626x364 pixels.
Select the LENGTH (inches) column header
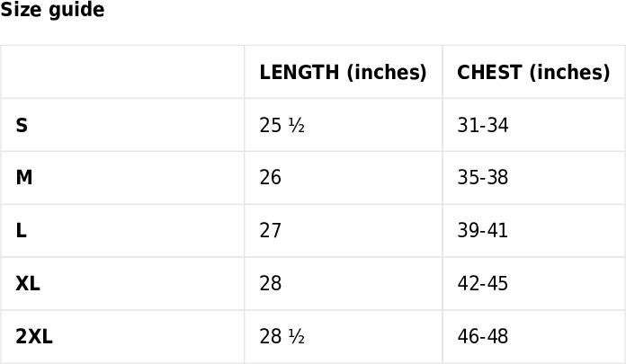point(343,72)
